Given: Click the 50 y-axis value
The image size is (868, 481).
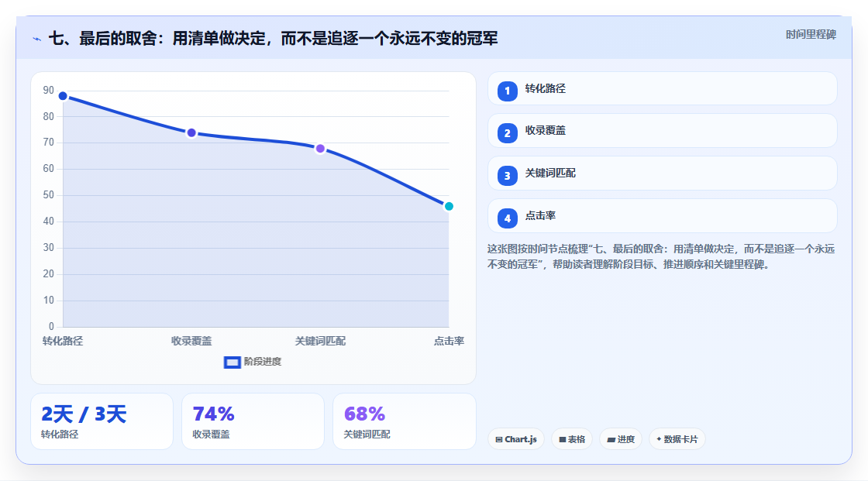Looking at the screenshot, I should click(49, 195).
